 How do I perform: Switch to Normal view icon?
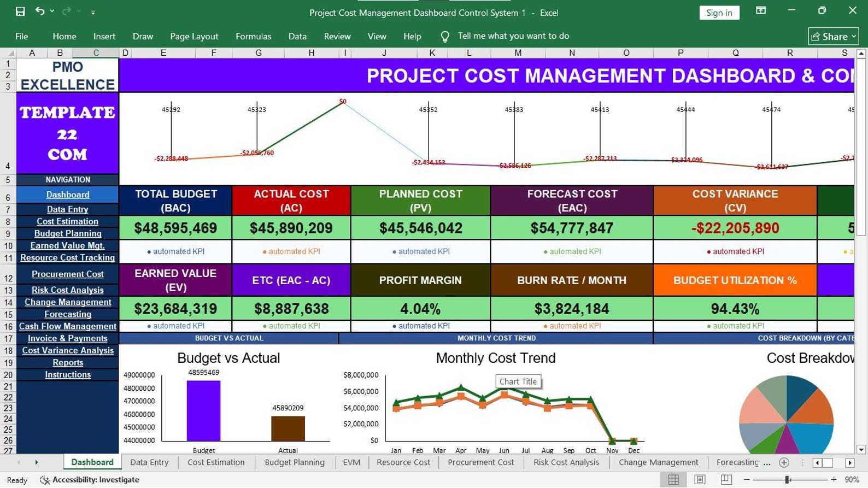pyautogui.click(x=673, y=479)
